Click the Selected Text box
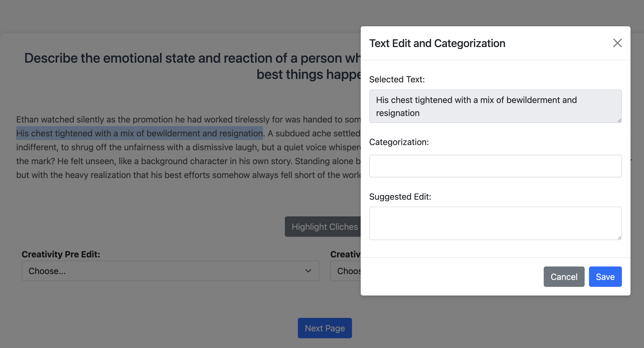 click(x=495, y=106)
